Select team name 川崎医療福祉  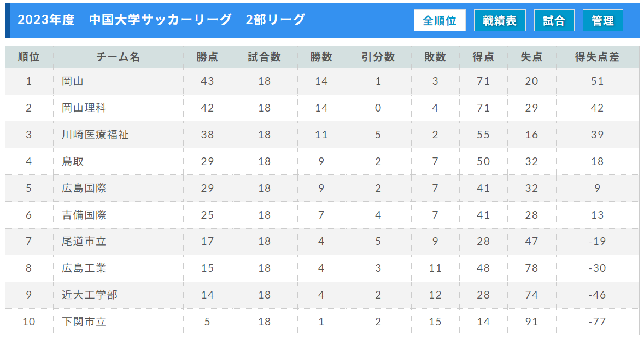(x=95, y=135)
